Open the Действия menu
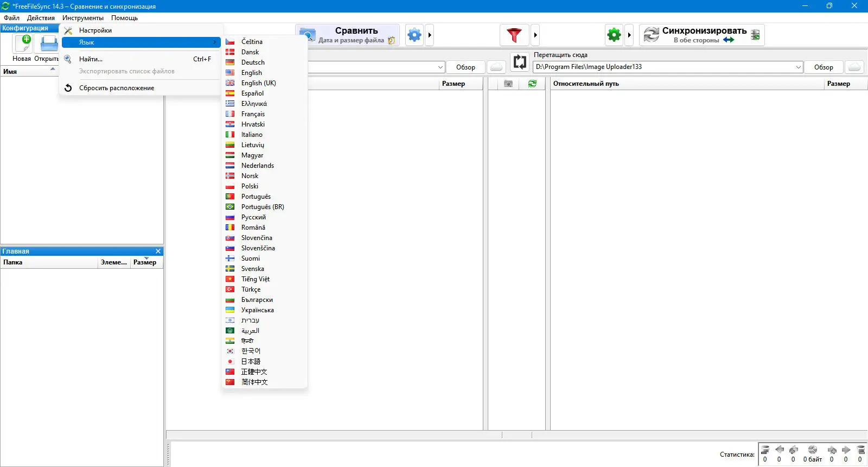Image resolution: width=868 pixels, height=467 pixels. pyautogui.click(x=41, y=18)
